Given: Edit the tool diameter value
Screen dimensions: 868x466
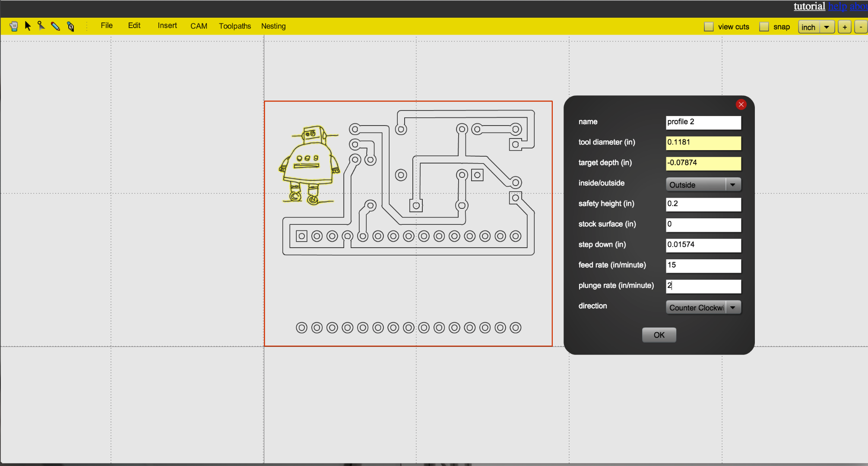Looking at the screenshot, I should pyautogui.click(x=703, y=143).
